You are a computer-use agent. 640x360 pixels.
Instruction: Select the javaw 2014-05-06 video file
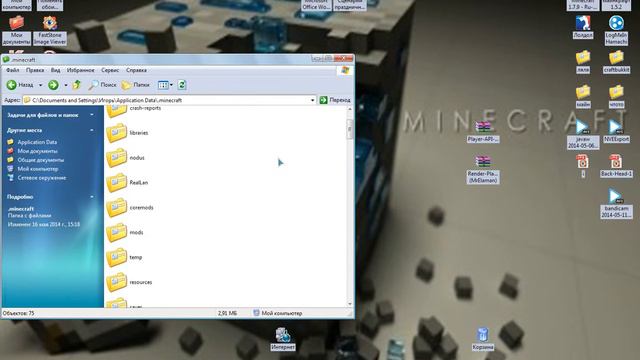click(x=583, y=134)
